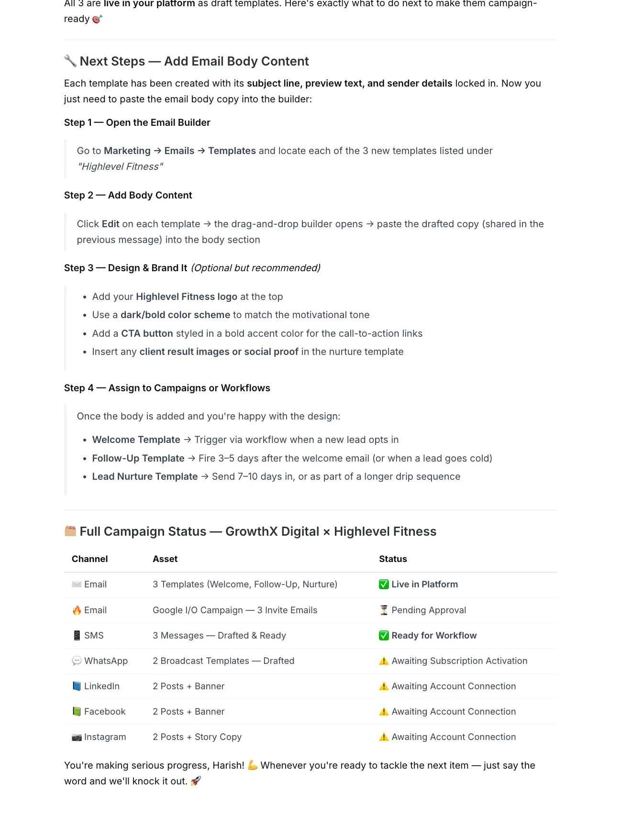Click the green check next to Live in Platform

click(x=384, y=584)
